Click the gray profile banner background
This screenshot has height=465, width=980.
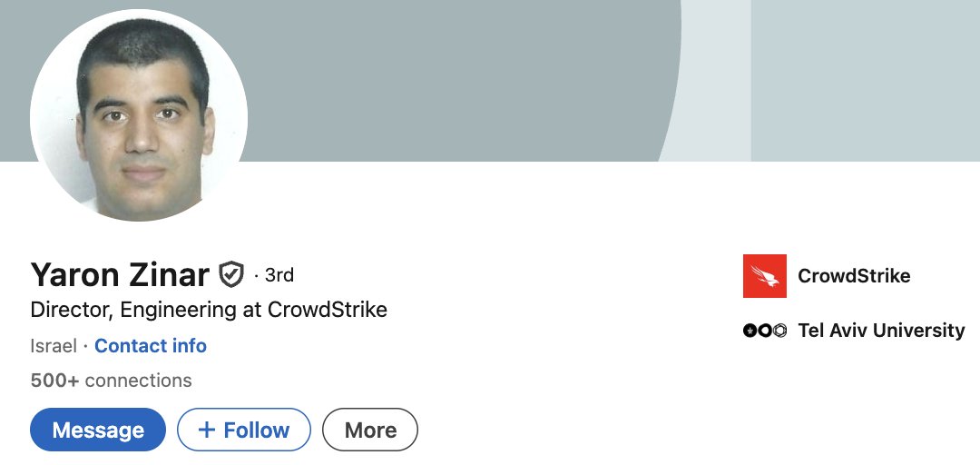click(x=454, y=73)
